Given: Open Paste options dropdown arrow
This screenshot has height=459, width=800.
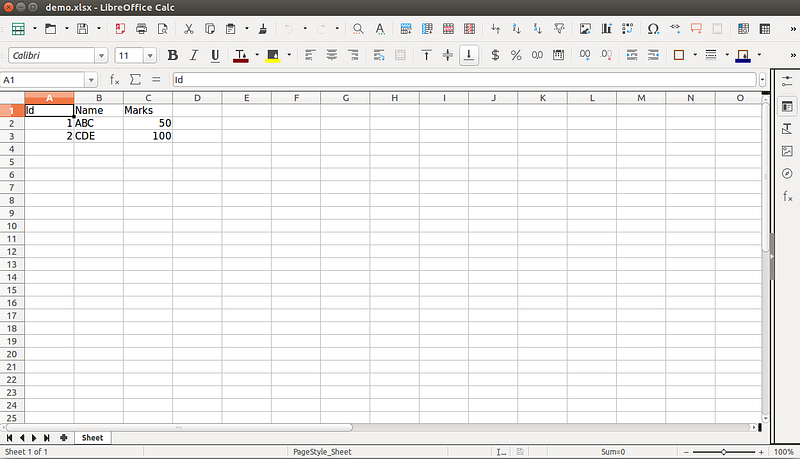Looking at the screenshot, I should coord(246,29).
